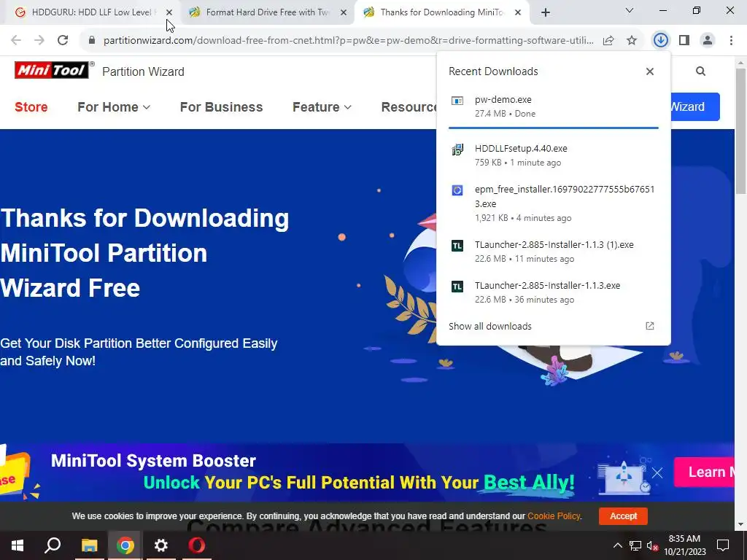Viewport: 747px width, 560px height.
Task: Click the epm_free_installer file icon
Action: coord(457,190)
